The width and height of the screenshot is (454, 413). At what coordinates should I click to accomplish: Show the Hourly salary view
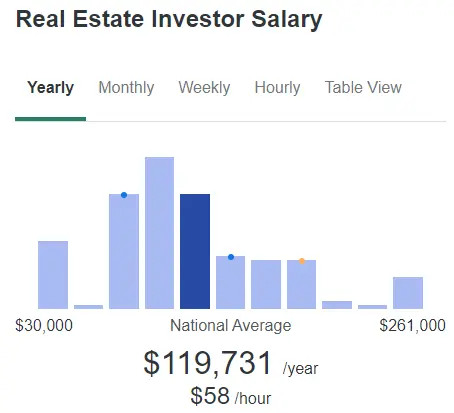point(277,88)
